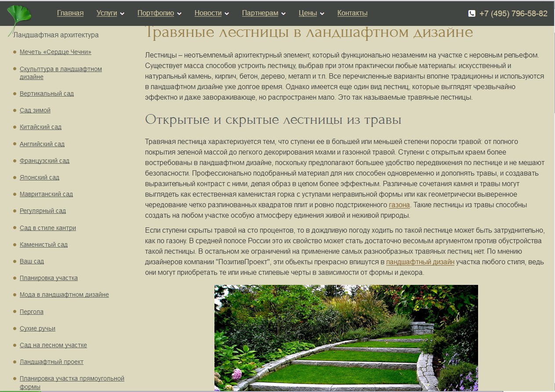Open the Планировка участка link
The height and width of the screenshot is (392, 555).
[x=49, y=278]
